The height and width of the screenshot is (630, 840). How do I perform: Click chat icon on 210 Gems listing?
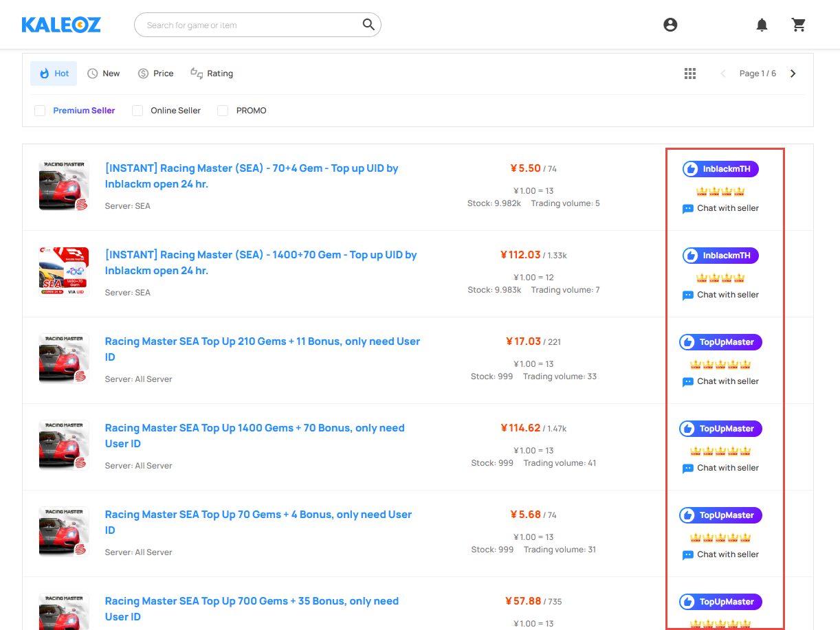point(687,382)
